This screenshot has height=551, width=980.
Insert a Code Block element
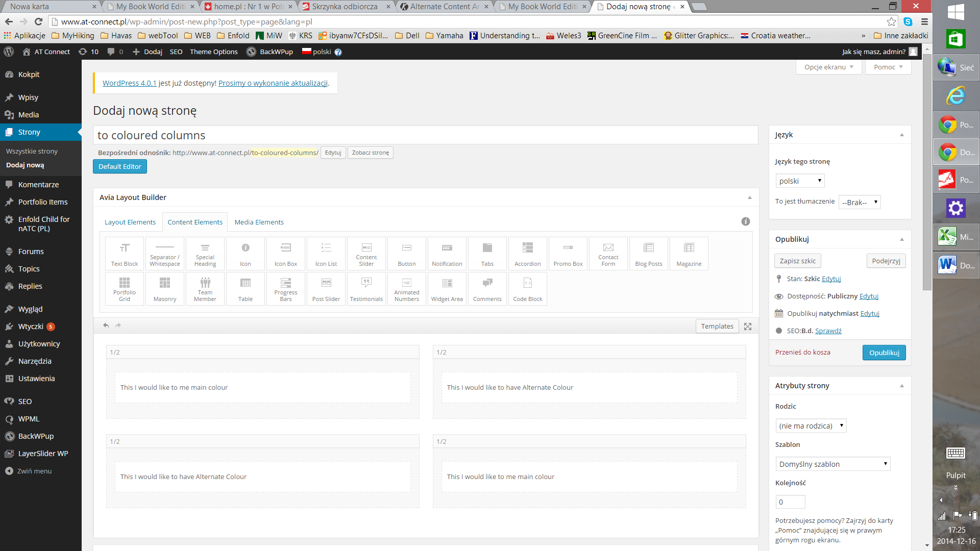pos(528,289)
